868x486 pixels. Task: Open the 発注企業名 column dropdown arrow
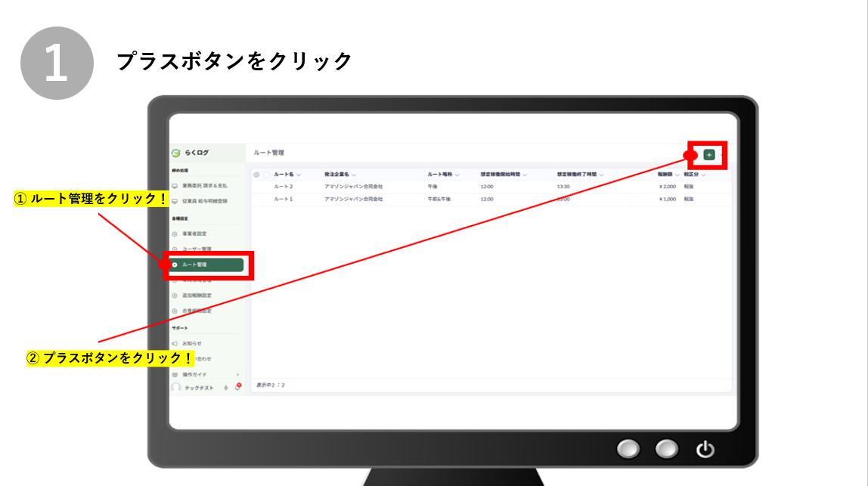(x=354, y=175)
